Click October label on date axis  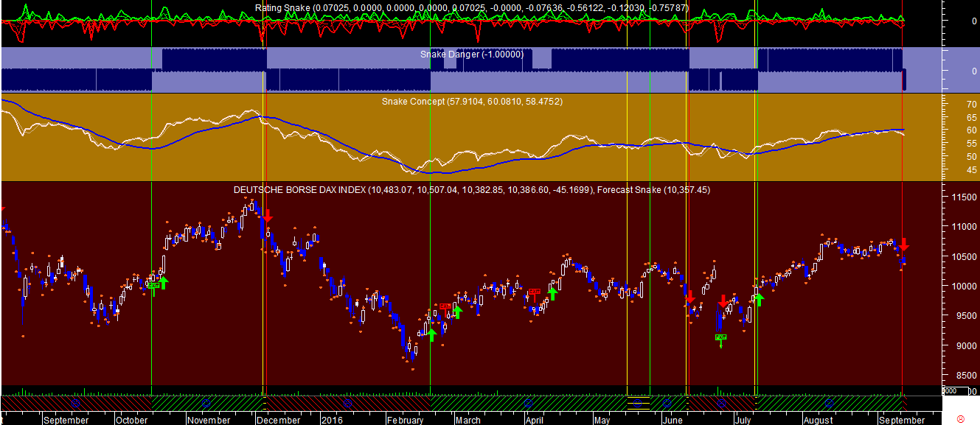pos(132,420)
